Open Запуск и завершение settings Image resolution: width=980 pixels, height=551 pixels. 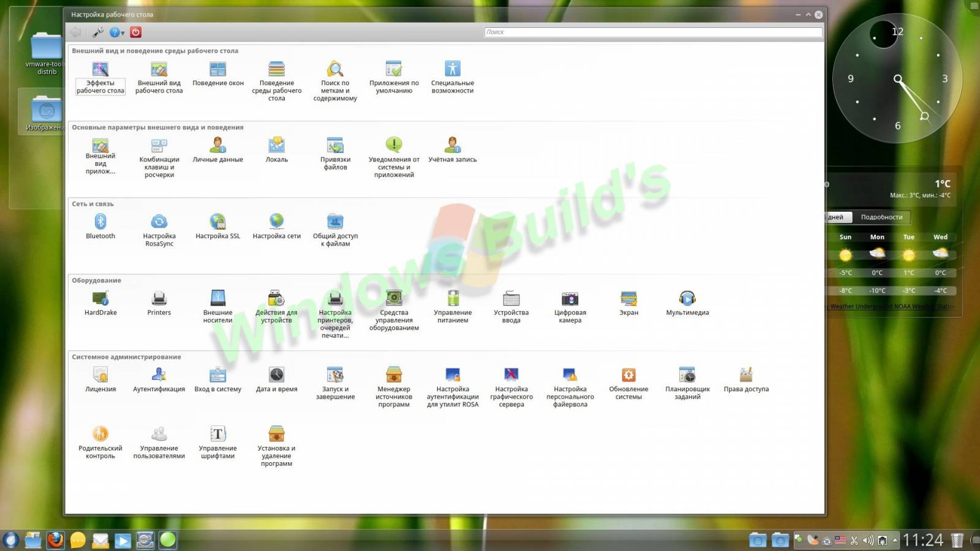[335, 384]
